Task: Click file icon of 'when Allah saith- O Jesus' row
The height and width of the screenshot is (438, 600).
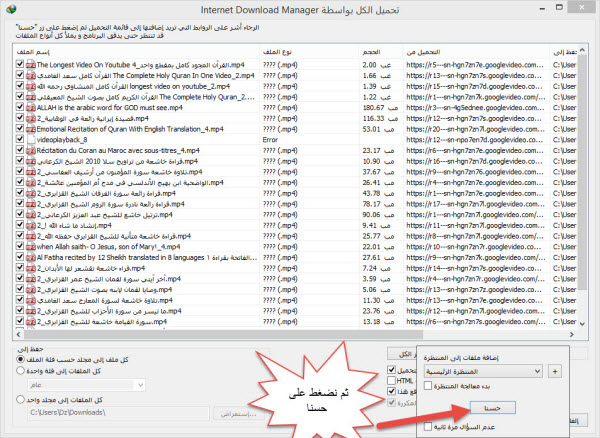Action: 31,247
